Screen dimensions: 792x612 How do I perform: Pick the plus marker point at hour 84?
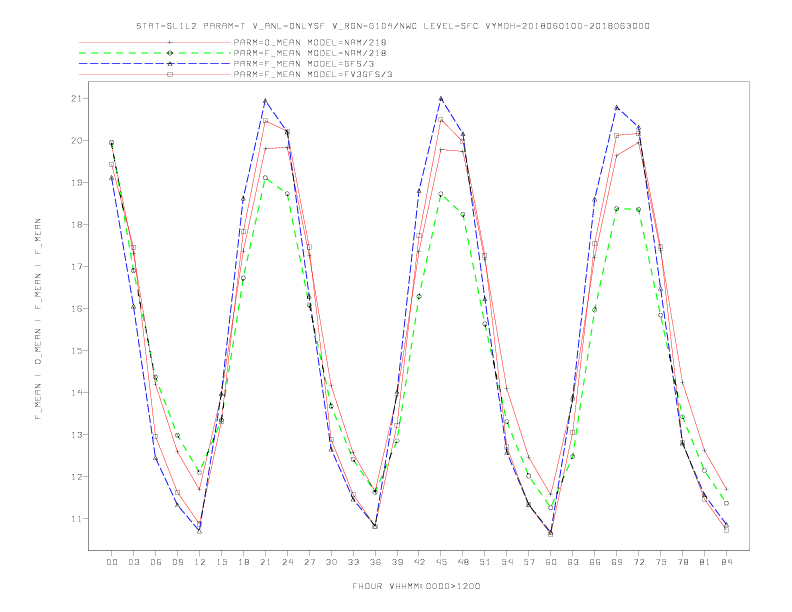click(x=726, y=489)
